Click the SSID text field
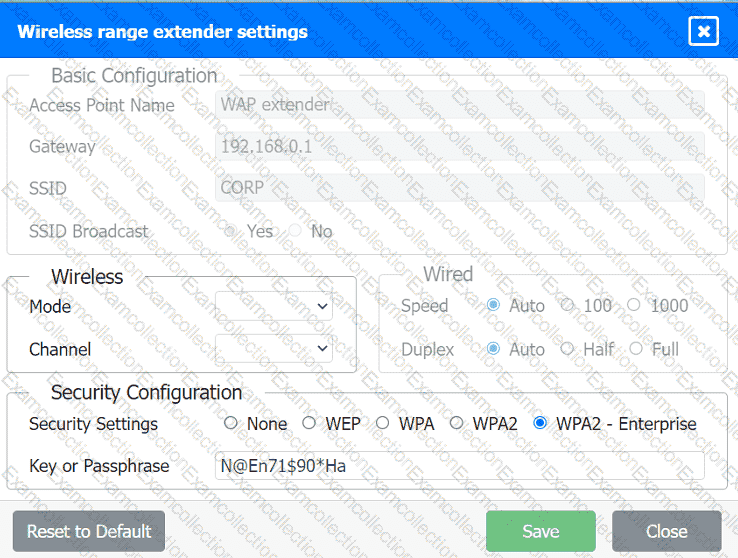This screenshot has width=738, height=558. coord(459,187)
